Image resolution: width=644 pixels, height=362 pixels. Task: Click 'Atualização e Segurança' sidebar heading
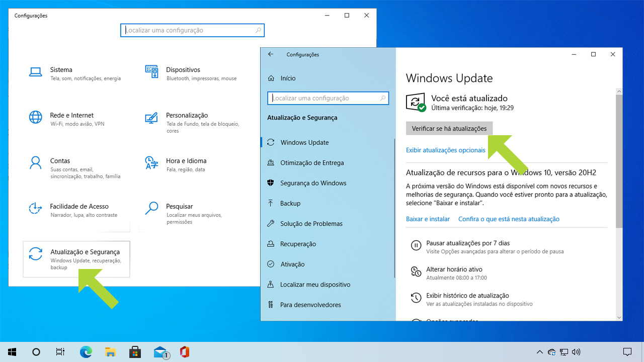302,118
